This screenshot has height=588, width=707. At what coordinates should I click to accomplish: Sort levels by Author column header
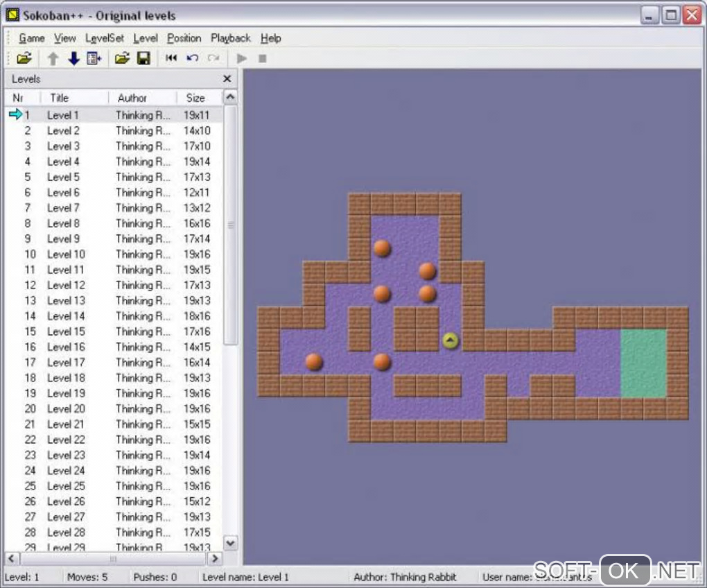tap(143, 98)
